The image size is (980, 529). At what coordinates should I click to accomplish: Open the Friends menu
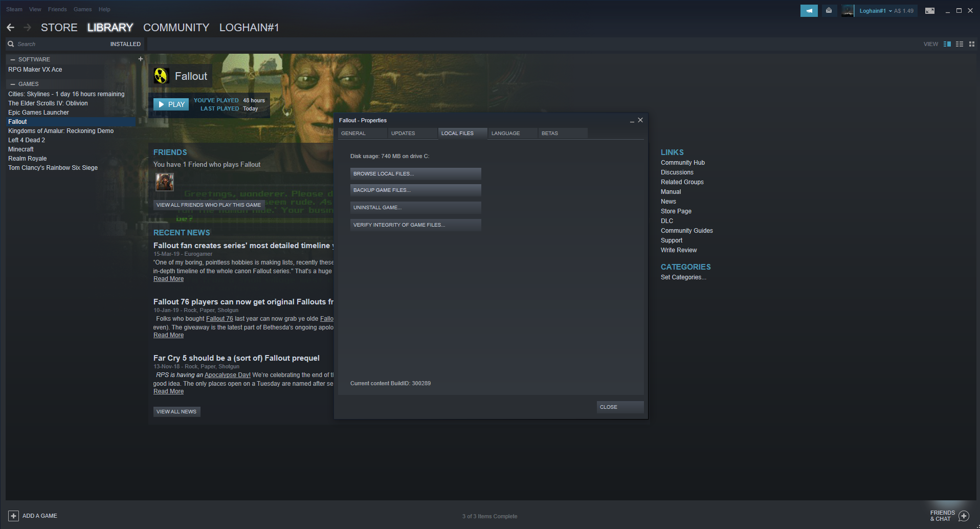(x=57, y=9)
